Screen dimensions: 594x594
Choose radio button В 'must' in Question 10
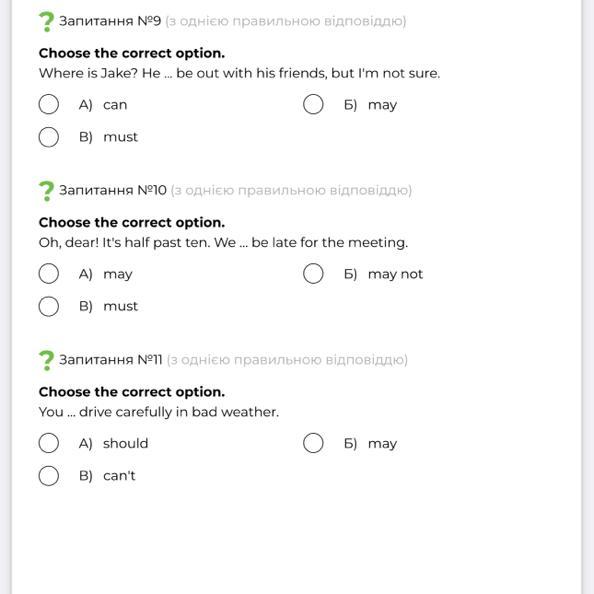point(48,306)
